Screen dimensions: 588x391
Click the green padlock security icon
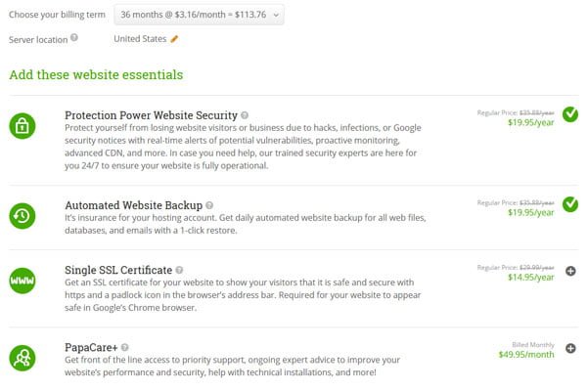click(x=23, y=126)
